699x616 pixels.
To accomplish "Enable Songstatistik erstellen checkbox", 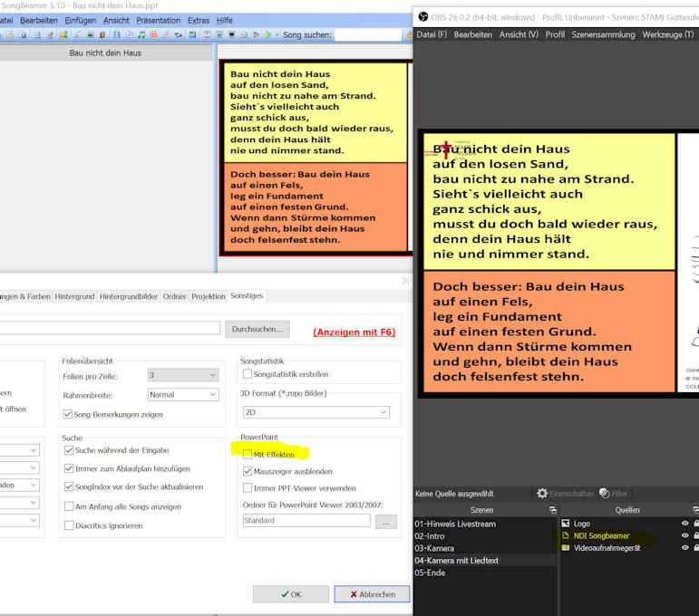I will [x=248, y=374].
